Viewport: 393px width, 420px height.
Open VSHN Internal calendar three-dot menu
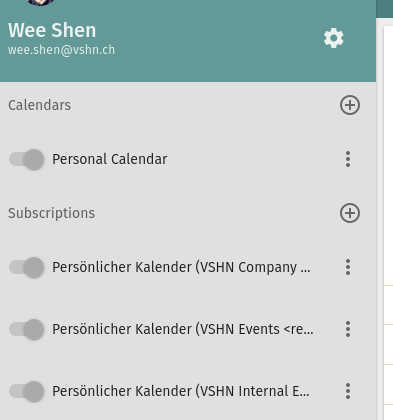[x=348, y=391]
